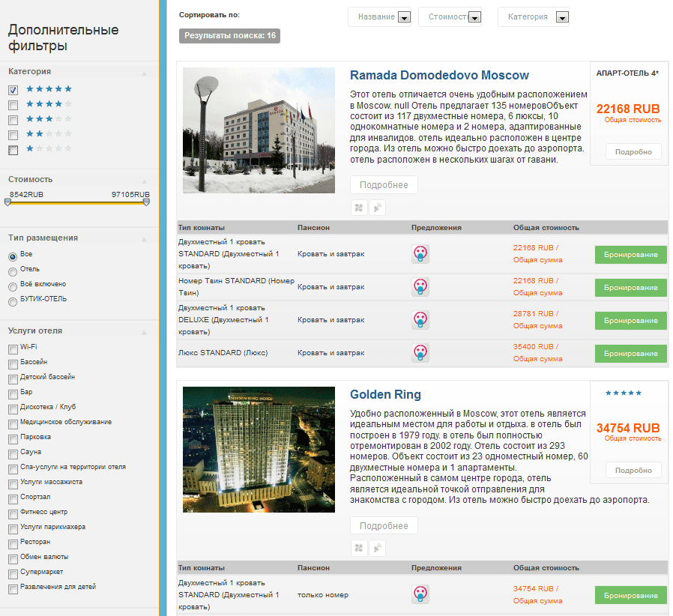This screenshot has width=673, height=616.
Task: Enable the Бассейн service filter
Action: [13, 364]
